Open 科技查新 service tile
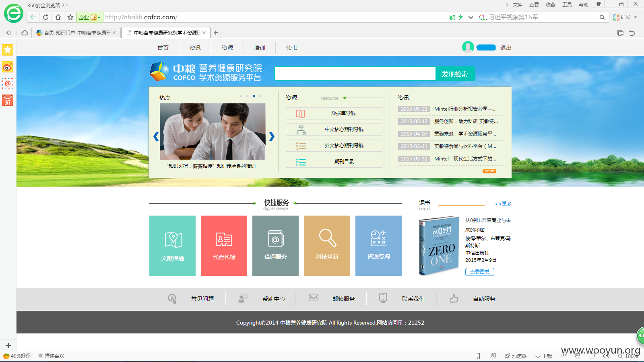 (327, 246)
